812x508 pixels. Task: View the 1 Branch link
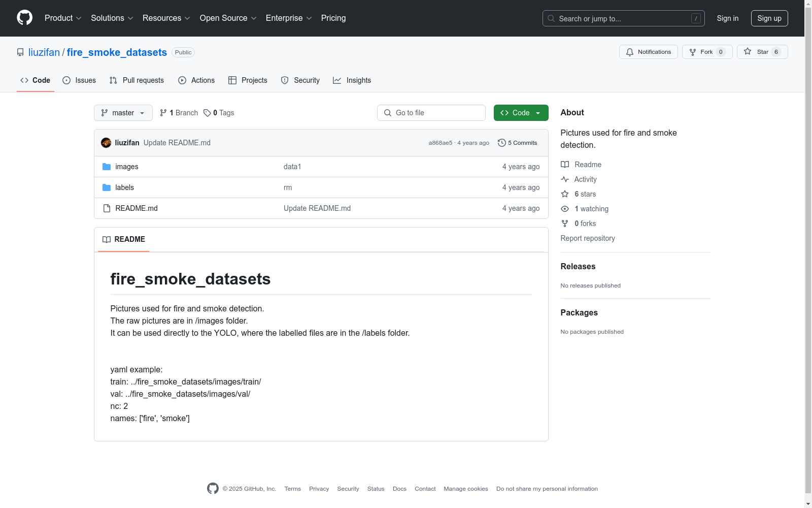tap(179, 113)
